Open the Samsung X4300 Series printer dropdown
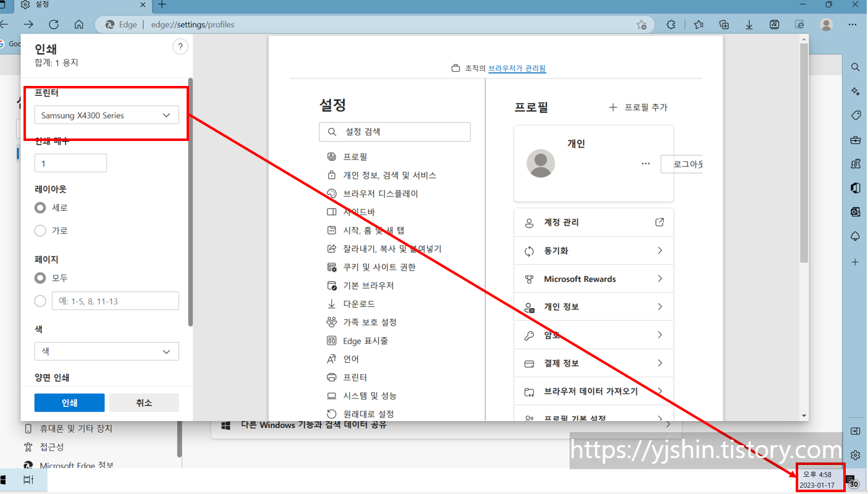 (x=106, y=115)
